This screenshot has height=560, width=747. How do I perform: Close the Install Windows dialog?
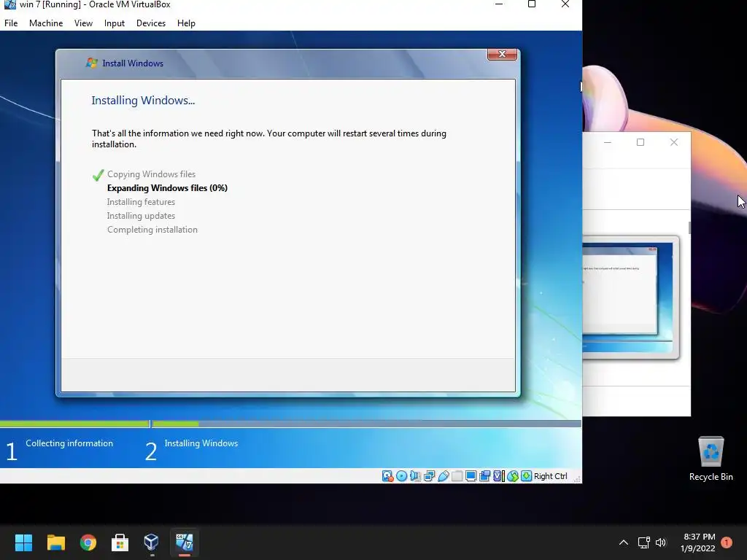pos(502,54)
